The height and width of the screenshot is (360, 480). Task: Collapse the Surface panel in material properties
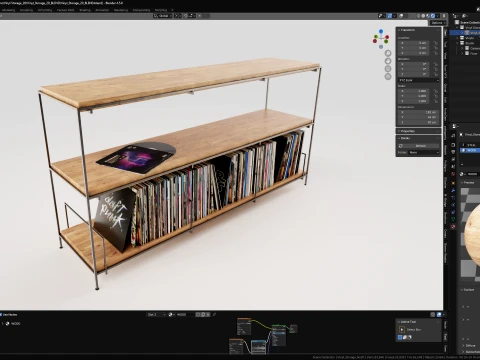pos(467,290)
